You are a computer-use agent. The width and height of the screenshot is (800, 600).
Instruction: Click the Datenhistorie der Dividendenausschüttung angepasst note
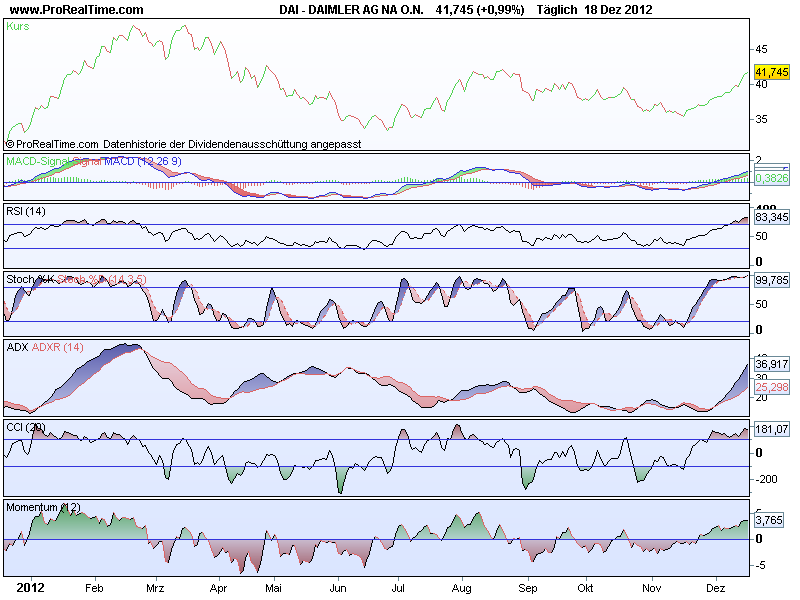pyautogui.click(x=232, y=144)
